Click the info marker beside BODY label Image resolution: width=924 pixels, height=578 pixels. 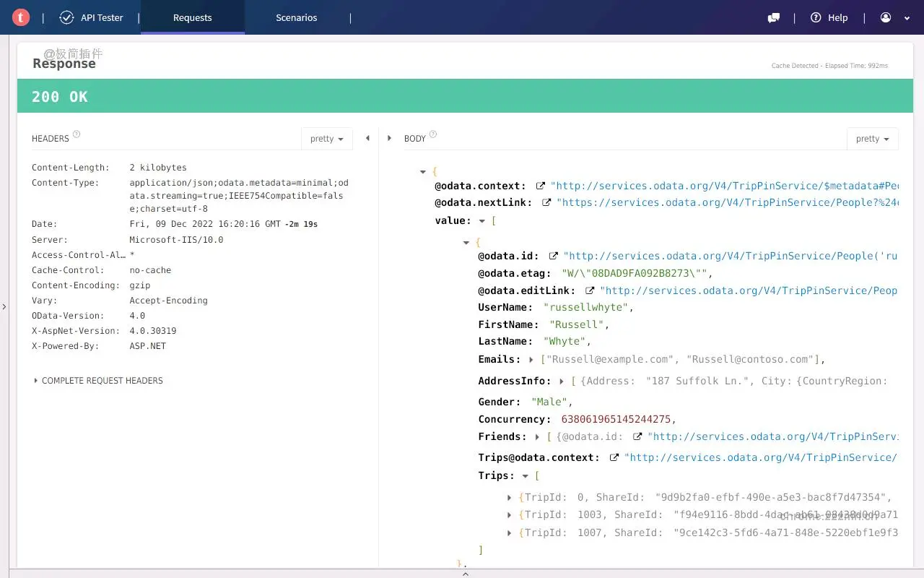(x=432, y=134)
